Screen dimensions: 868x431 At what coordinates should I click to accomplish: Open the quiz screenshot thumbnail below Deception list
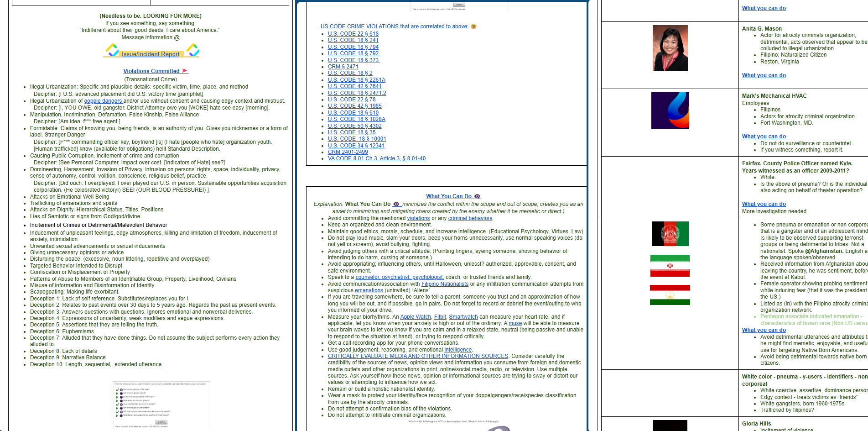click(x=161, y=405)
